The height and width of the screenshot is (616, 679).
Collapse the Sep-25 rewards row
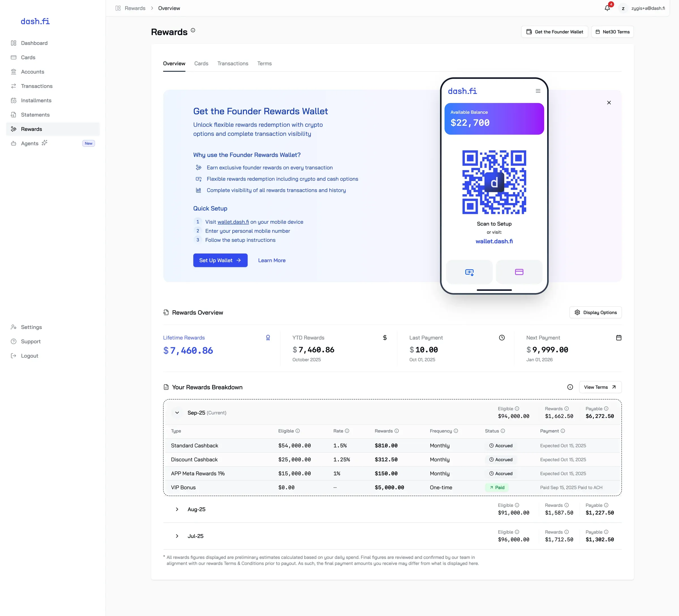pos(177,413)
